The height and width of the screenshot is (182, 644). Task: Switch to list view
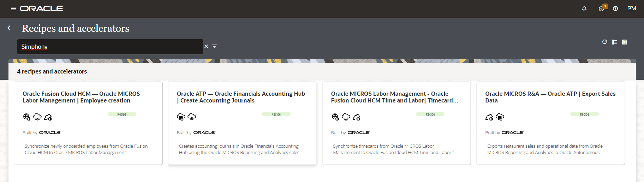coord(615,42)
